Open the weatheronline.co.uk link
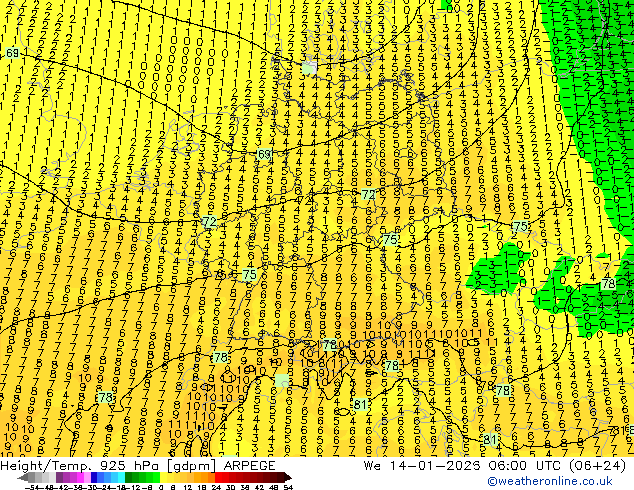The height and width of the screenshot is (490, 634). (x=549, y=481)
